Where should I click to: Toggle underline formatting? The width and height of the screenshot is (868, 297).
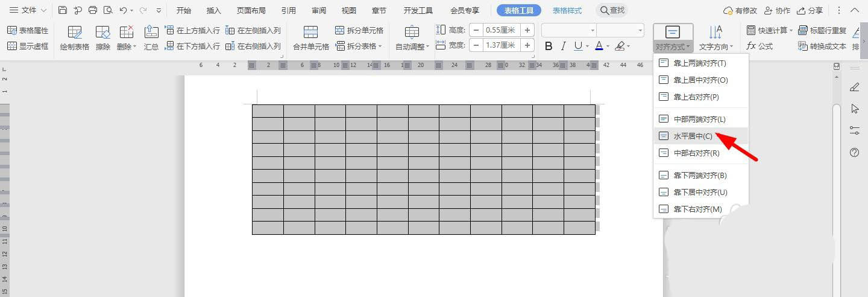[578, 46]
